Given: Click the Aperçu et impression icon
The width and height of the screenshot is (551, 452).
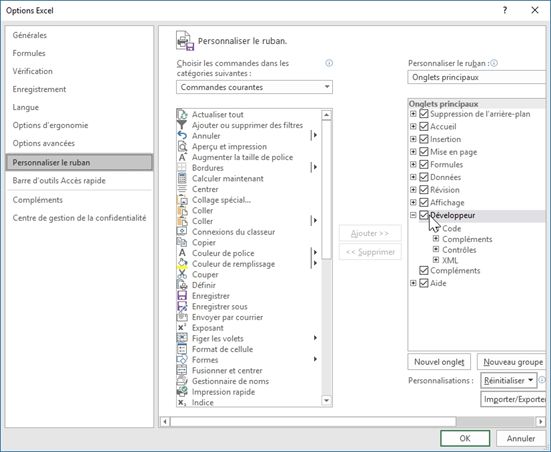Looking at the screenshot, I should pyautogui.click(x=182, y=147).
